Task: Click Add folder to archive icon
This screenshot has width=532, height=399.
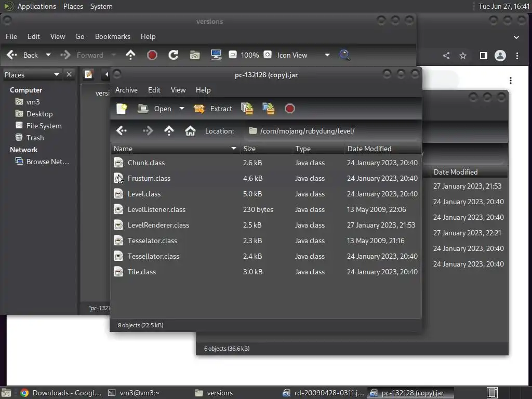Action: pos(269,109)
